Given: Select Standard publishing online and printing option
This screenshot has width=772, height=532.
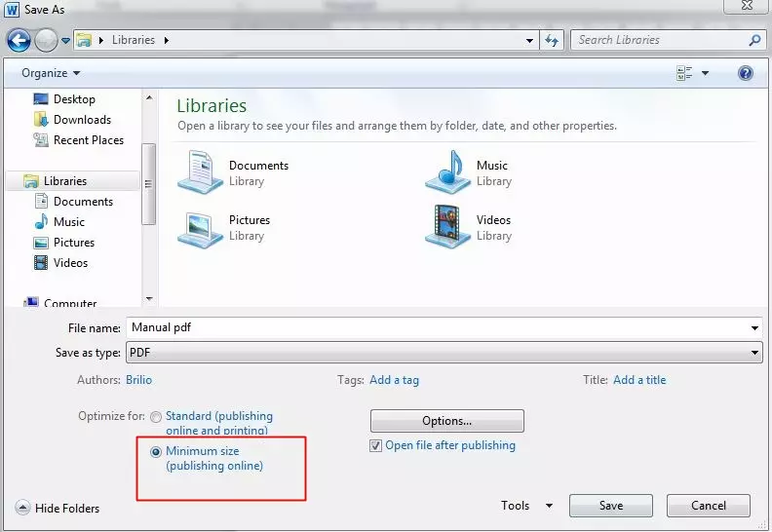Looking at the screenshot, I should tap(156, 417).
